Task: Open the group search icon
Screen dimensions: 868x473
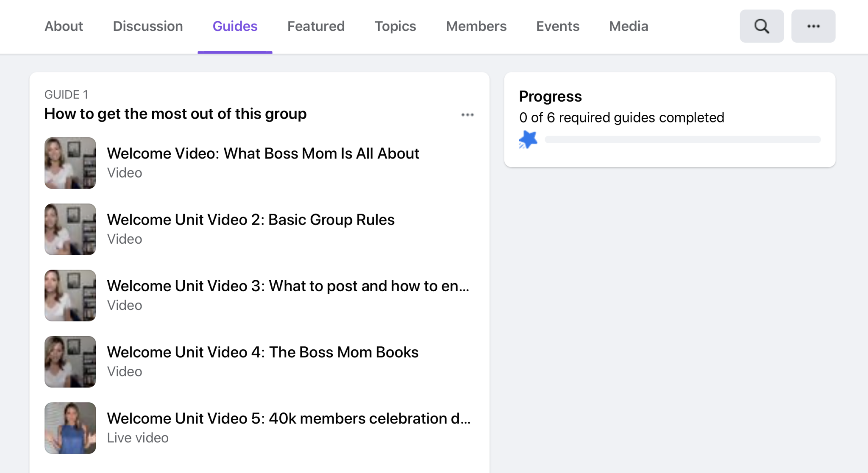Action: (x=761, y=26)
